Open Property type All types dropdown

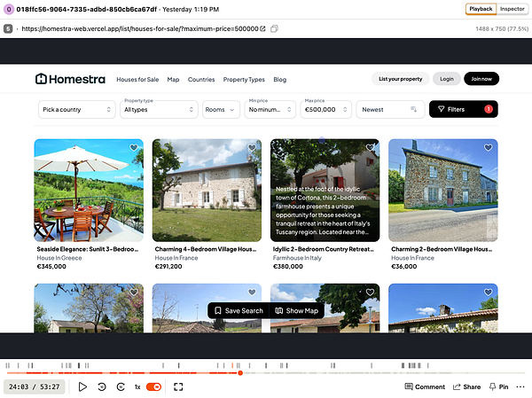[159, 110]
